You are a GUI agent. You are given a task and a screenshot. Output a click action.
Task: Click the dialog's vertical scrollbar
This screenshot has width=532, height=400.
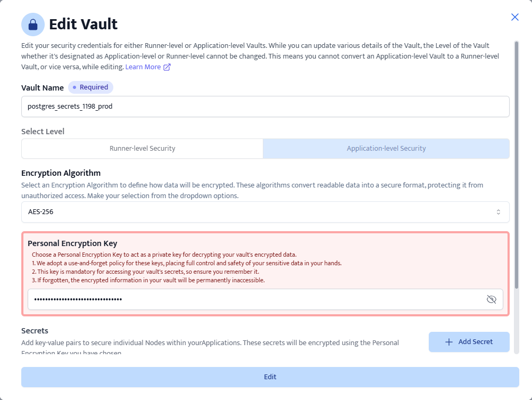click(516, 160)
